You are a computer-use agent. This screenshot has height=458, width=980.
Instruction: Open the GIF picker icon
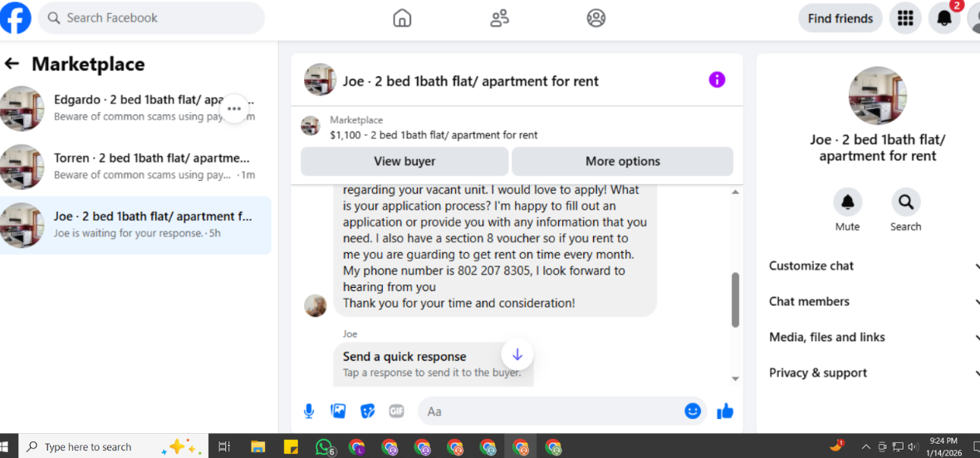396,412
